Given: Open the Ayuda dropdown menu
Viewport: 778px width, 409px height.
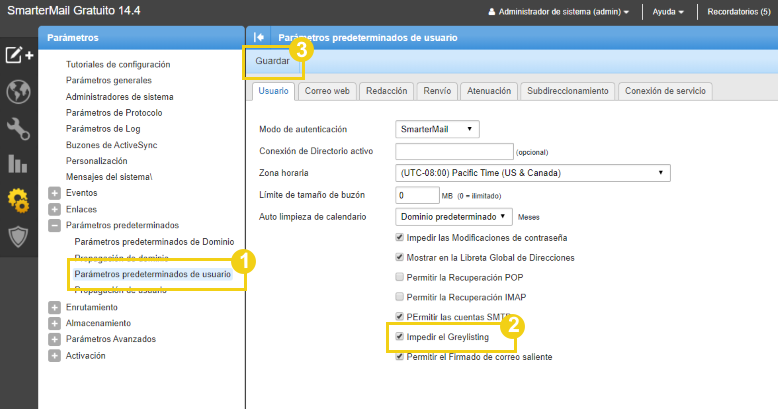Looking at the screenshot, I should pyautogui.click(x=668, y=12).
